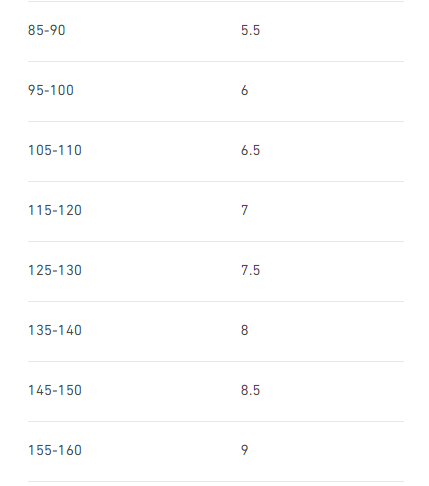Click the 95-100 range cell
Viewport: 429px width, 486px height.
[x=51, y=90]
